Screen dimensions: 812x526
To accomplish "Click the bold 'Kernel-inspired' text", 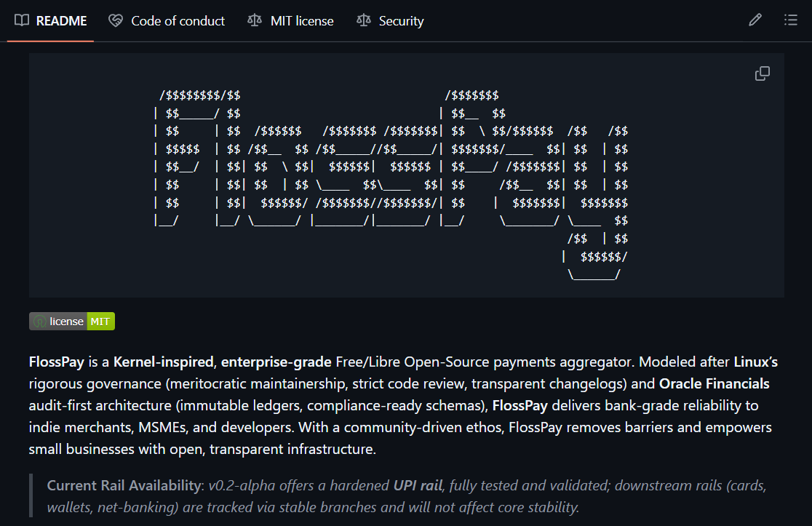I will click(x=163, y=362).
